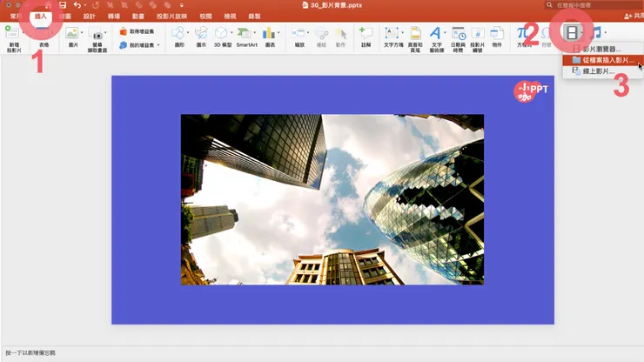The image size is (644, 362).
Task: Click the Redo icon in the title bar
Action: point(96,5)
